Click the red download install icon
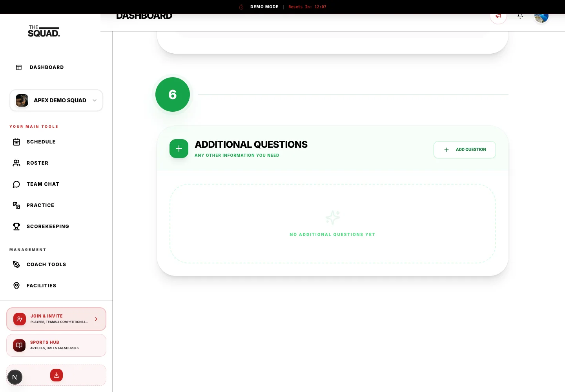 pos(56,375)
